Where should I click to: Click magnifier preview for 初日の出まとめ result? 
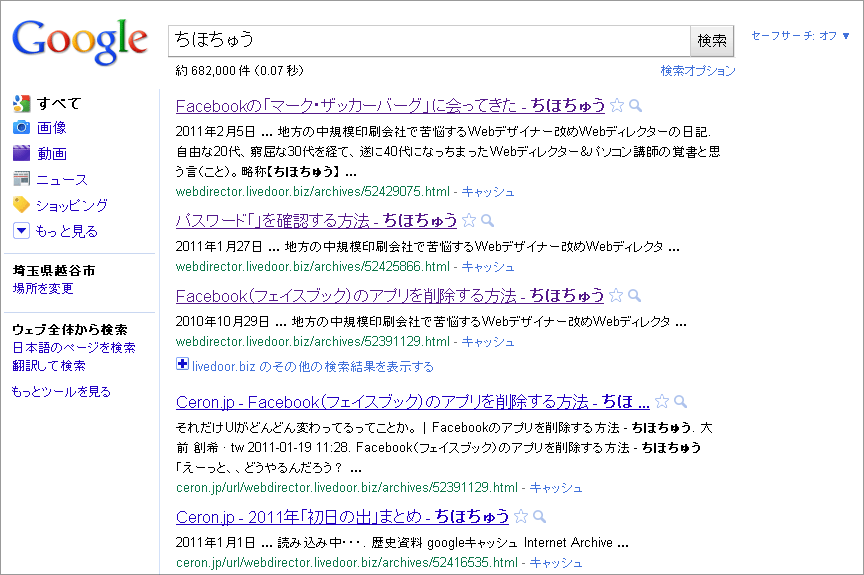(x=539, y=517)
